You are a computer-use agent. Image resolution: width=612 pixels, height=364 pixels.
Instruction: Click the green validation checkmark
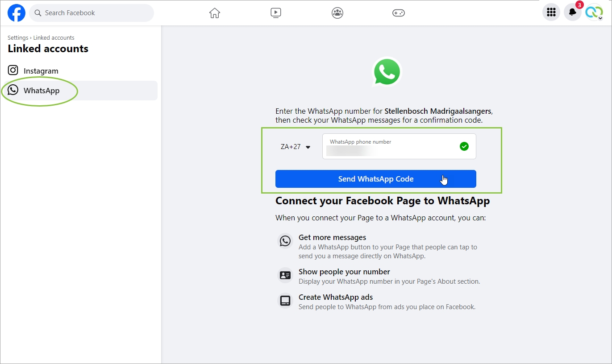click(x=464, y=146)
